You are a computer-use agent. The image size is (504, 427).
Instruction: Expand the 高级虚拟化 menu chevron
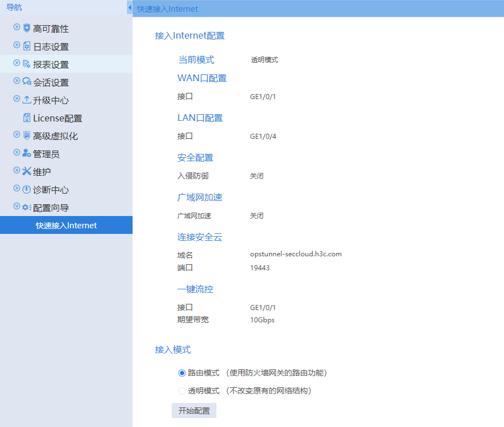(x=17, y=134)
